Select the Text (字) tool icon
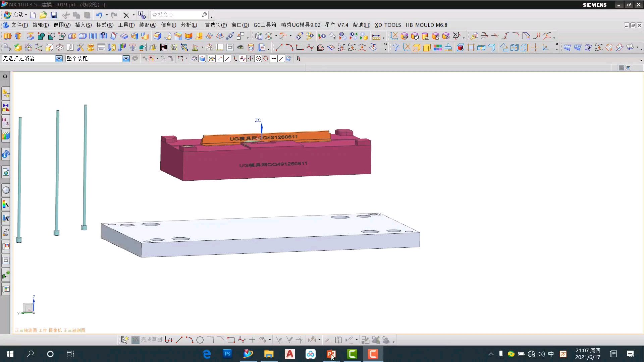 pos(396,48)
